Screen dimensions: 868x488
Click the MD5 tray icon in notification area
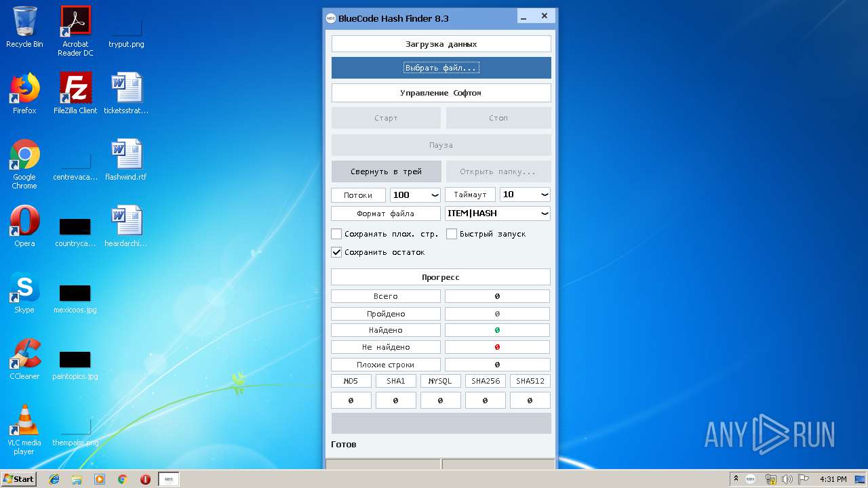[751, 479]
